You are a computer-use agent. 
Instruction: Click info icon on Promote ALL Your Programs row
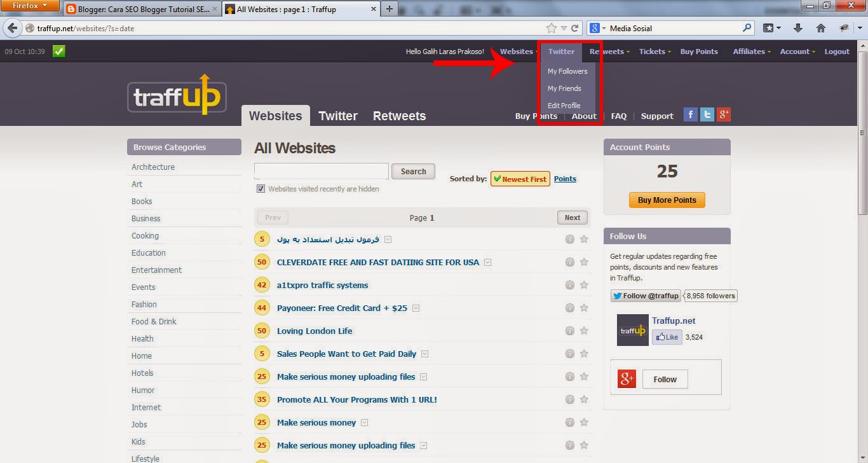[x=570, y=399]
